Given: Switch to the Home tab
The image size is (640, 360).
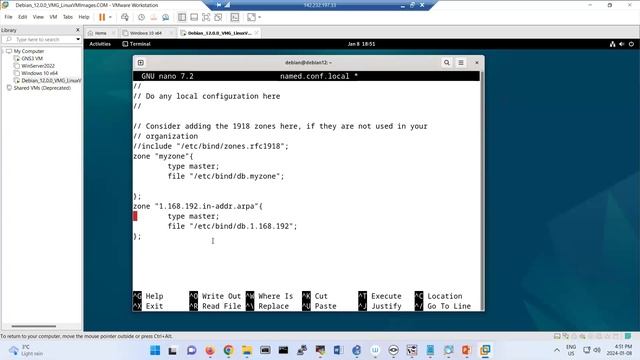Looking at the screenshot, I should pyautogui.click(x=100, y=33).
